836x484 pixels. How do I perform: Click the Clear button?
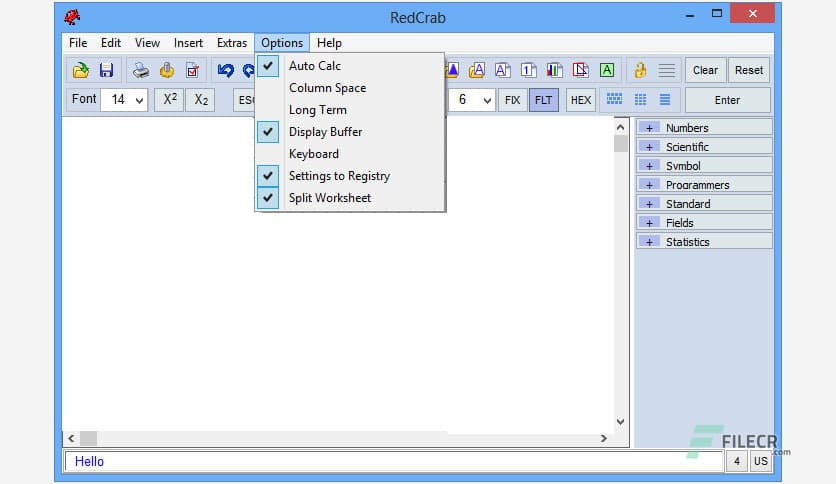(705, 70)
